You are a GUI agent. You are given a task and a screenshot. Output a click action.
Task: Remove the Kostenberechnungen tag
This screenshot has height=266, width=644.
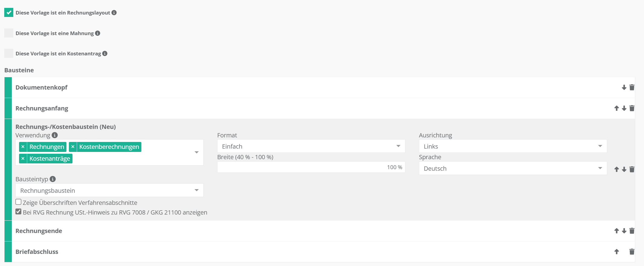[x=73, y=147]
